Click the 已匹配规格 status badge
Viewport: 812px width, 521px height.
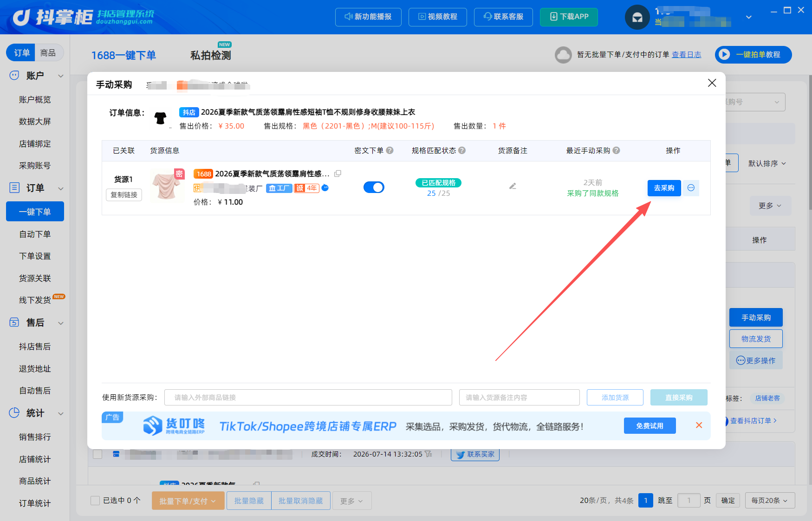[x=438, y=183]
